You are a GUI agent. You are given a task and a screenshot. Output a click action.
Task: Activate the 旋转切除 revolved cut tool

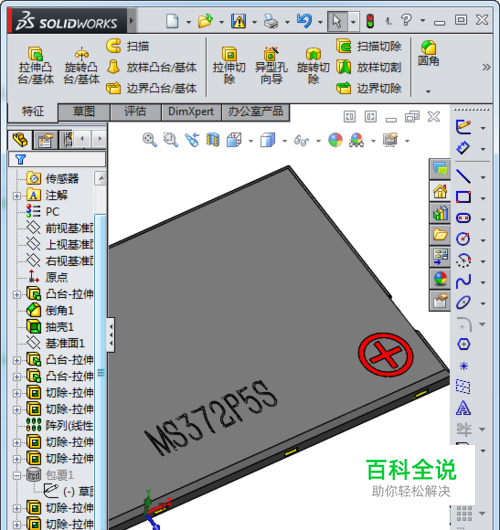coord(313,66)
